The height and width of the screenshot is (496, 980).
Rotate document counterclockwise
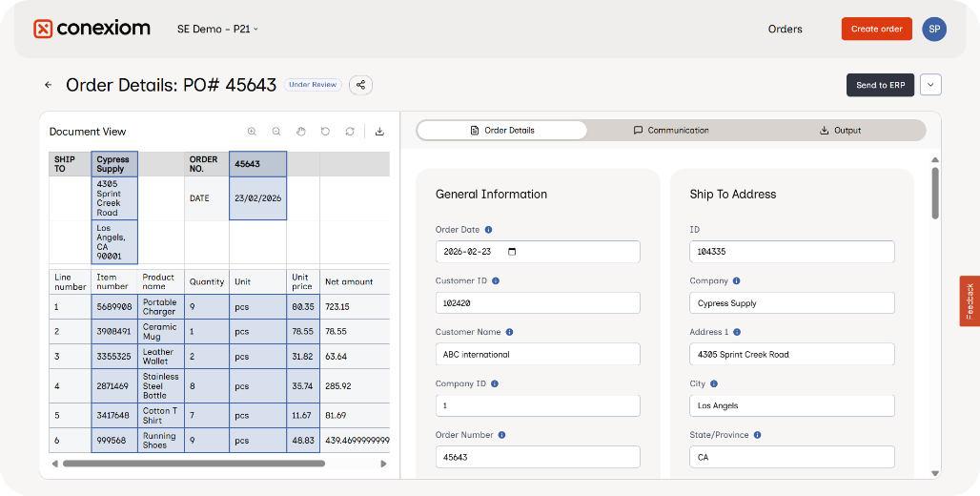click(325, 132)
